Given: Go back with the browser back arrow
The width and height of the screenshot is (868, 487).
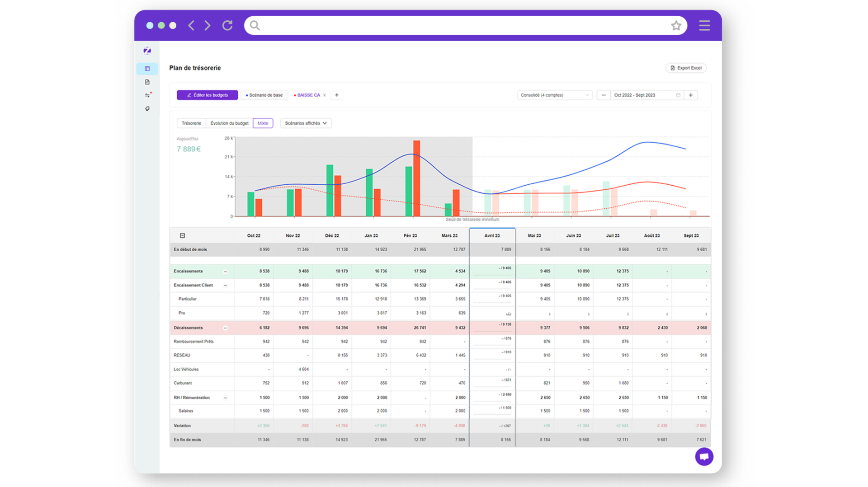Looking at the screenshot, I should pos(191,25).
